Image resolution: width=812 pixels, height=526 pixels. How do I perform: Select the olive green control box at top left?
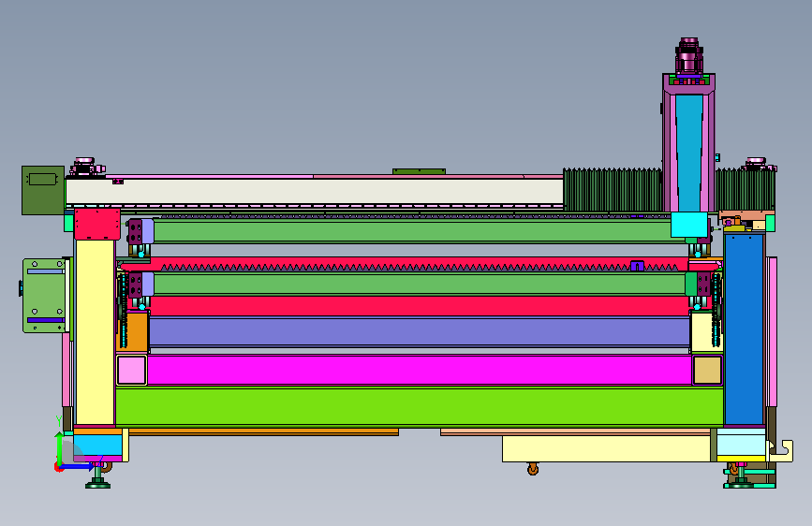tap(43, 190)
